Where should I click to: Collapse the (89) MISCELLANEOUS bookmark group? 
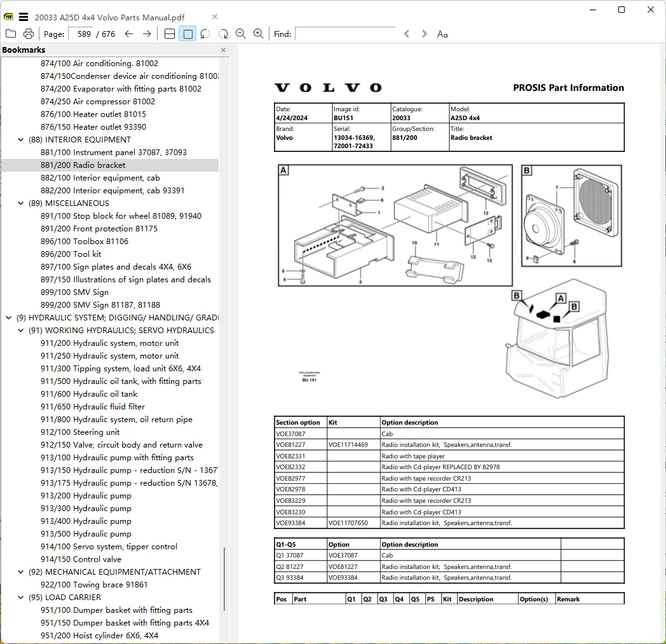20,203
